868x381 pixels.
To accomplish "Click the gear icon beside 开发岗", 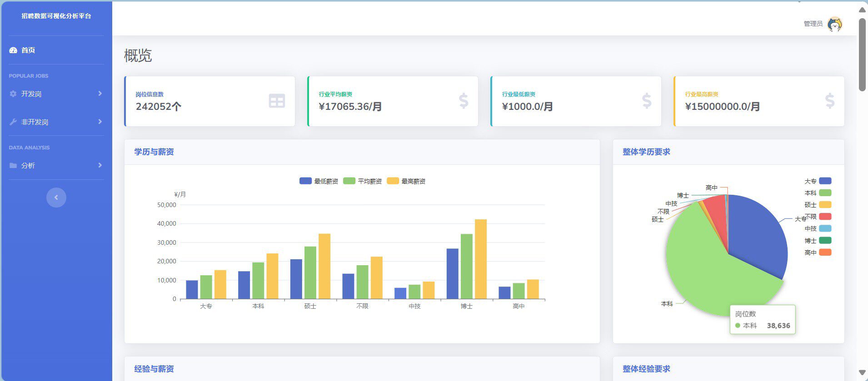I will point(13,94).
